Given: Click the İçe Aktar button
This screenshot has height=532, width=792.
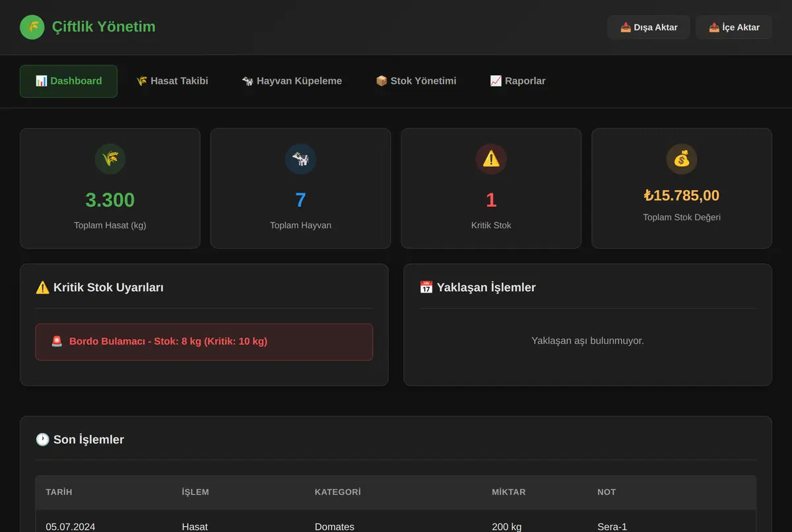Looking at the screenshot, I should click(x=734, y=27).
